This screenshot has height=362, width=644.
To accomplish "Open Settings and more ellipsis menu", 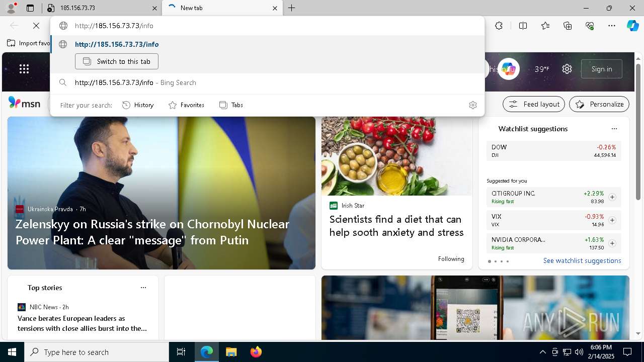I will tap(612, 26).
